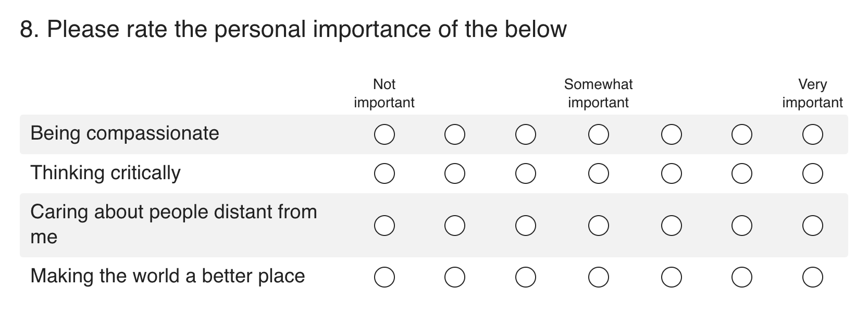Select 'Very important' for Thinking critically
The image size is (868, 324).
click(x=813, y=174)
